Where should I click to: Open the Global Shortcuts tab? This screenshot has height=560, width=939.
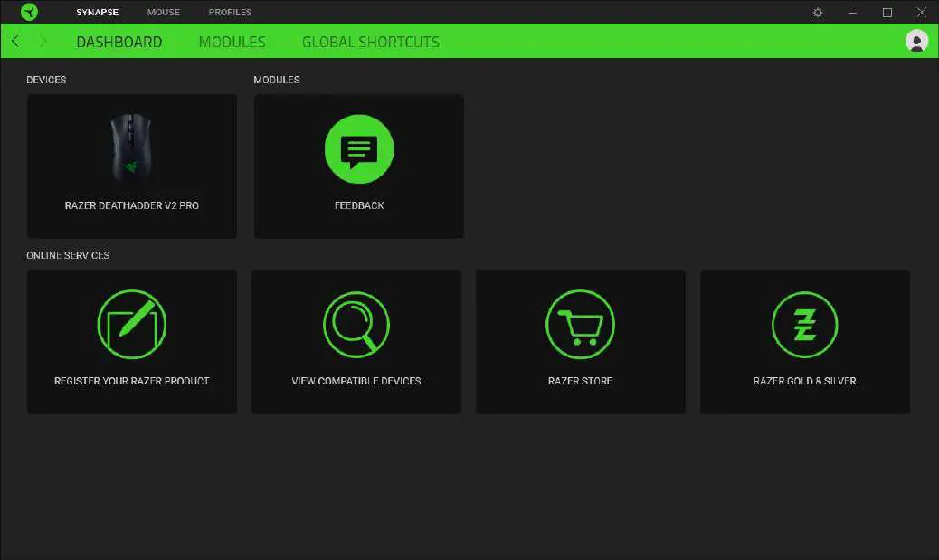coord(371,42)
